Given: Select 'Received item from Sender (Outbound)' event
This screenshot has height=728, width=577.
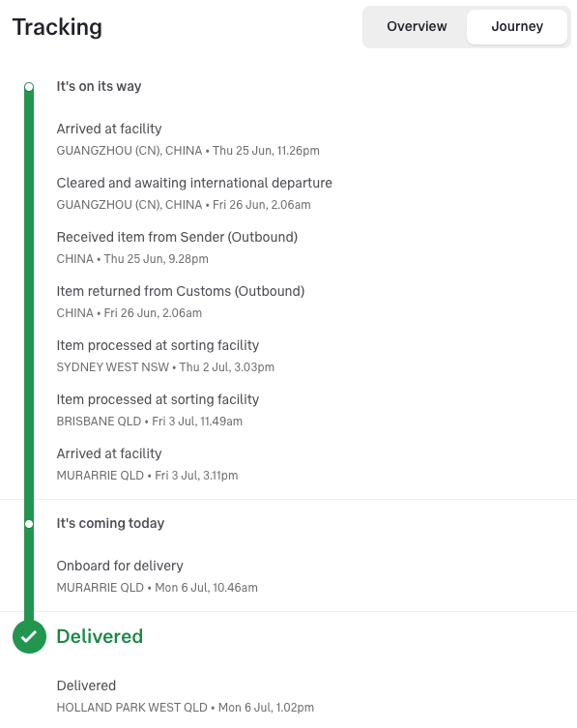Looking at the screenshot, I should [177, 248].
